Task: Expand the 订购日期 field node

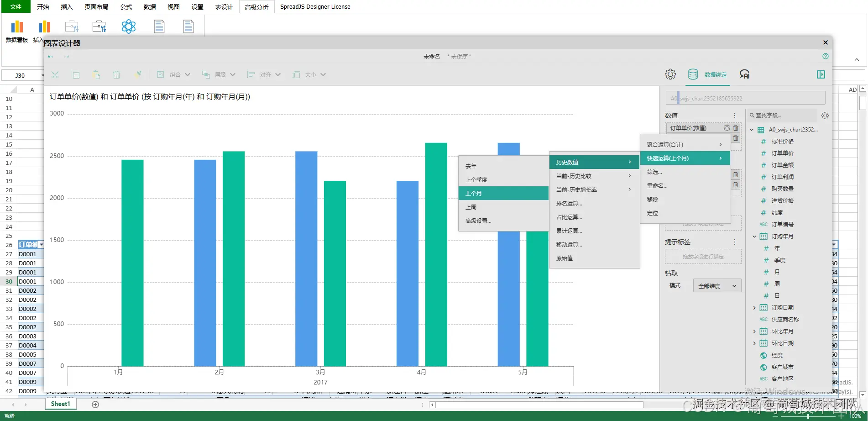Action: 754,308
